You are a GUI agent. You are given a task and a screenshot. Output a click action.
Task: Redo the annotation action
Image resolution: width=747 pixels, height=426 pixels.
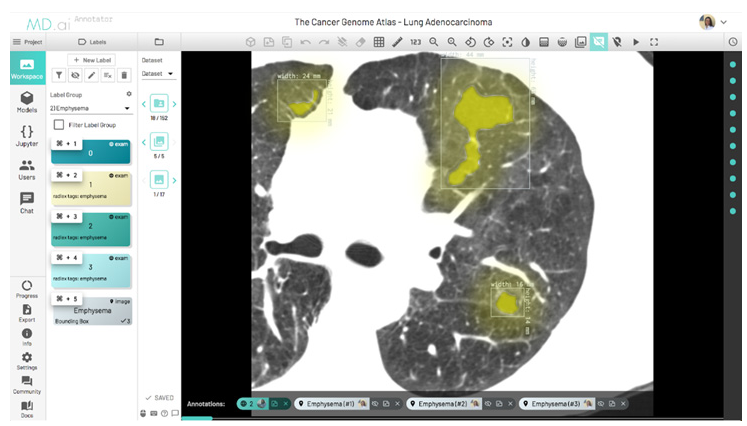coord(324,42)
